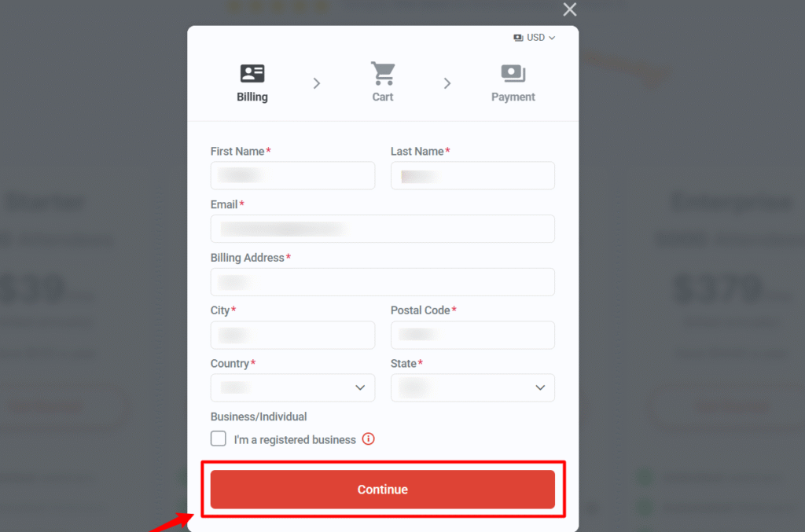
Task: Open the registered business info icon
Action: [368, 439]
